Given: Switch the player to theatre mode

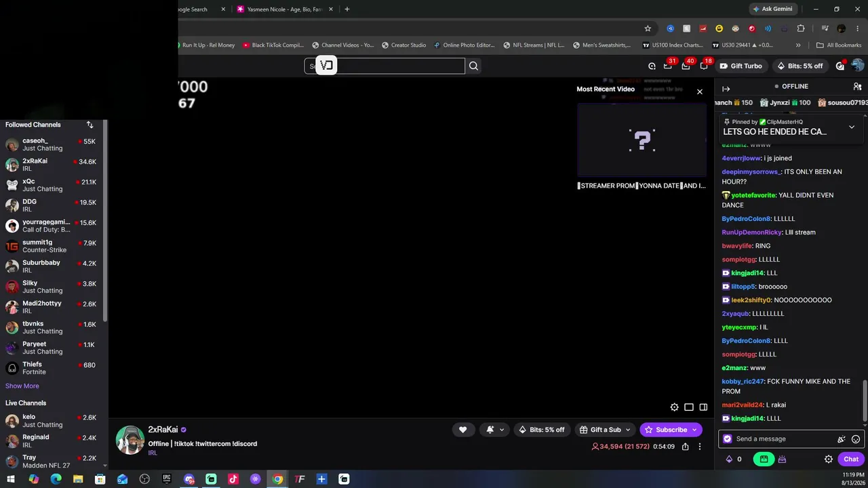Looking at the screenshot, I should point(689,407).
